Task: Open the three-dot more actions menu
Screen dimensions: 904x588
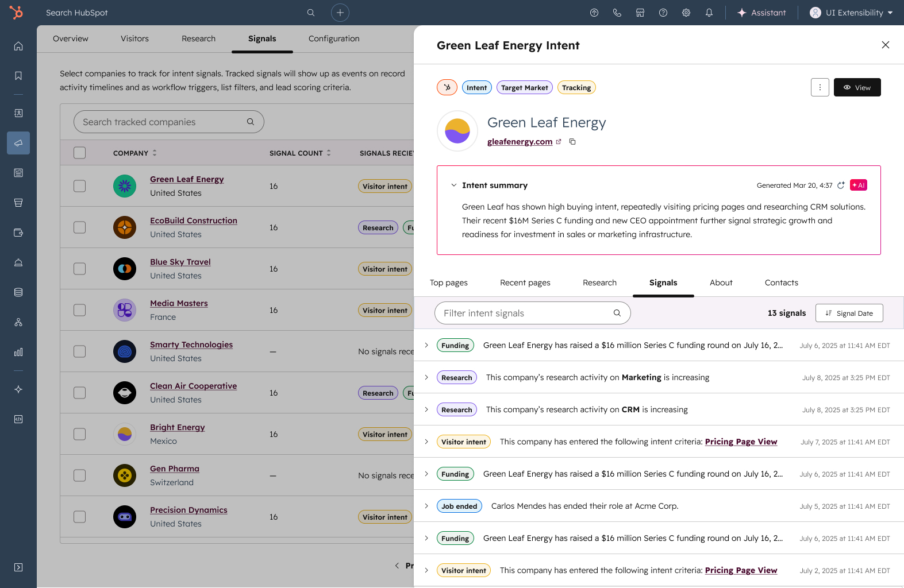Action: tap(820, 87)
